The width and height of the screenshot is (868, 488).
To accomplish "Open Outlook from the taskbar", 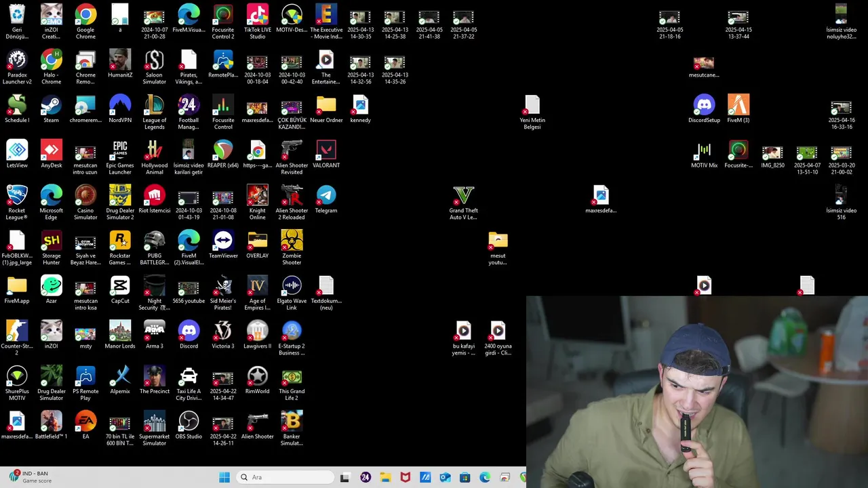I will click(x=446, y=477).
